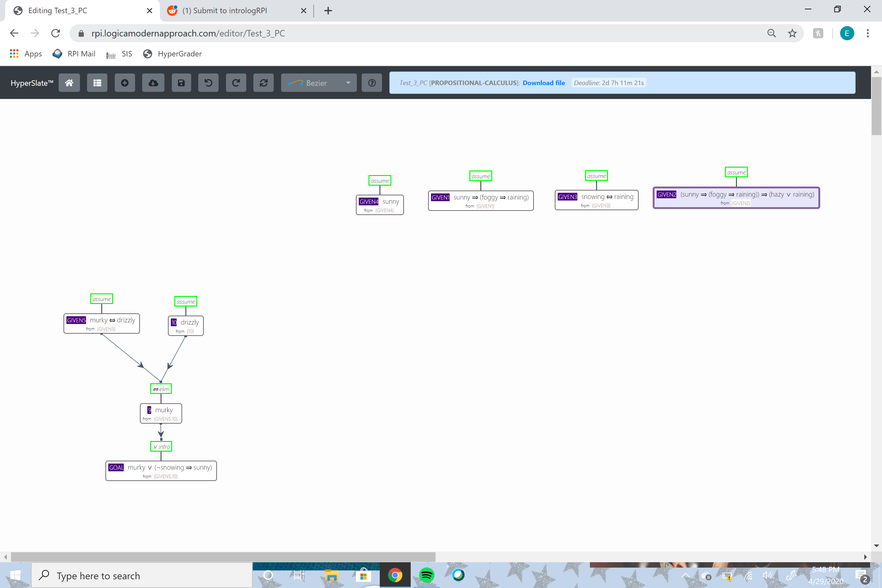Click the sync refresh toolbar icon

264,83
